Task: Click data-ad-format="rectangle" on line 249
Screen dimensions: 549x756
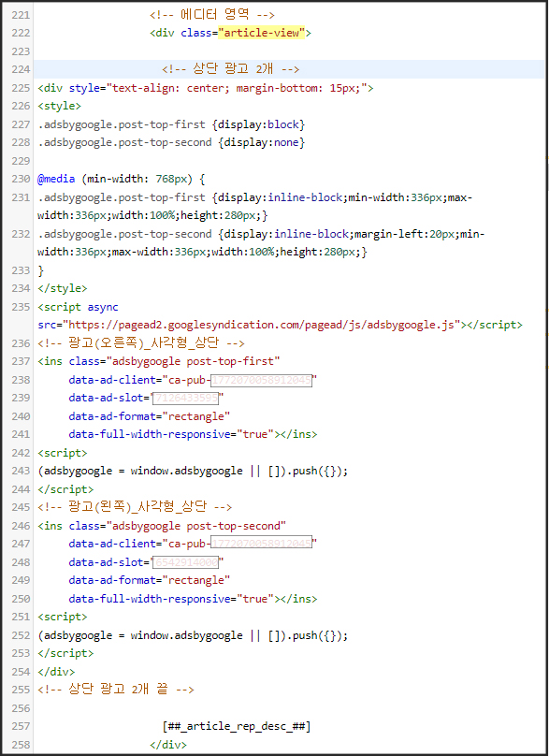Action: pyautogui.click(x=150, y=580)
